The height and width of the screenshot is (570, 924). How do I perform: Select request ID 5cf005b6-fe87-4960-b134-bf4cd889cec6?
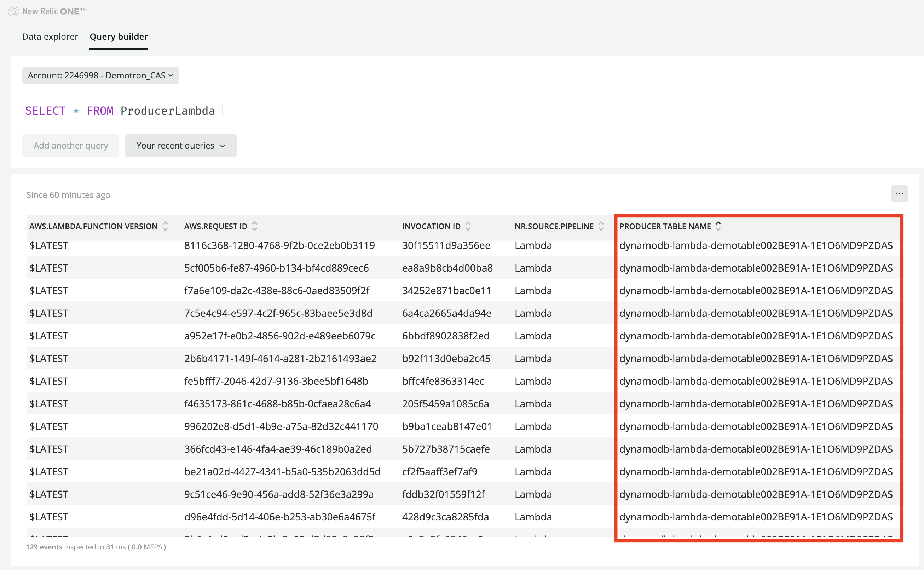coord(276,268)
